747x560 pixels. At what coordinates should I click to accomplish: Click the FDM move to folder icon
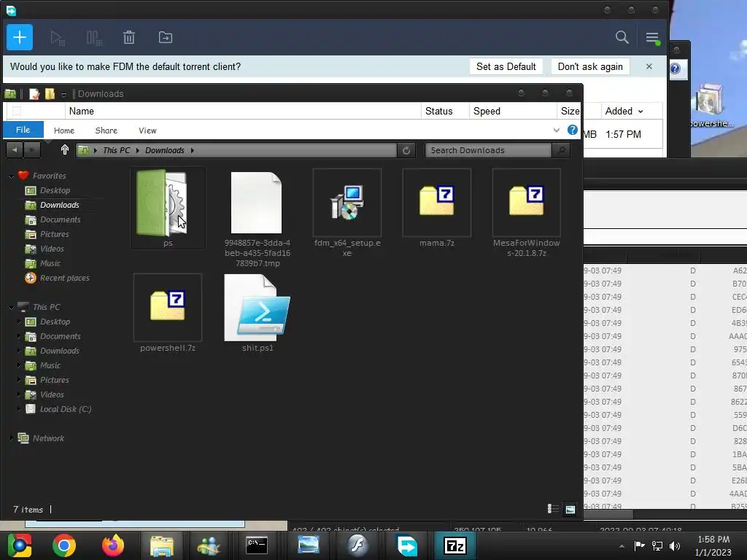pyautogui.click(x=166, y=37)
